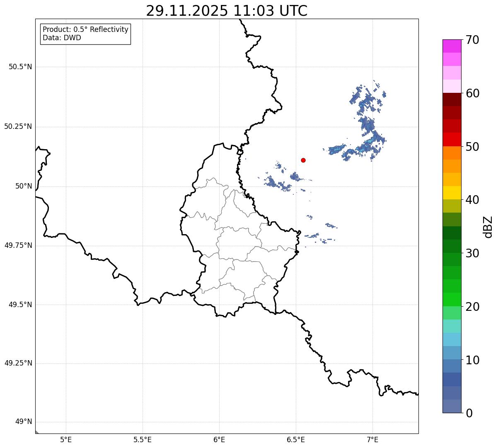Pick the dark maroon swatch below 60
This screenshot has width=498, height=448.
coord(452,99)
